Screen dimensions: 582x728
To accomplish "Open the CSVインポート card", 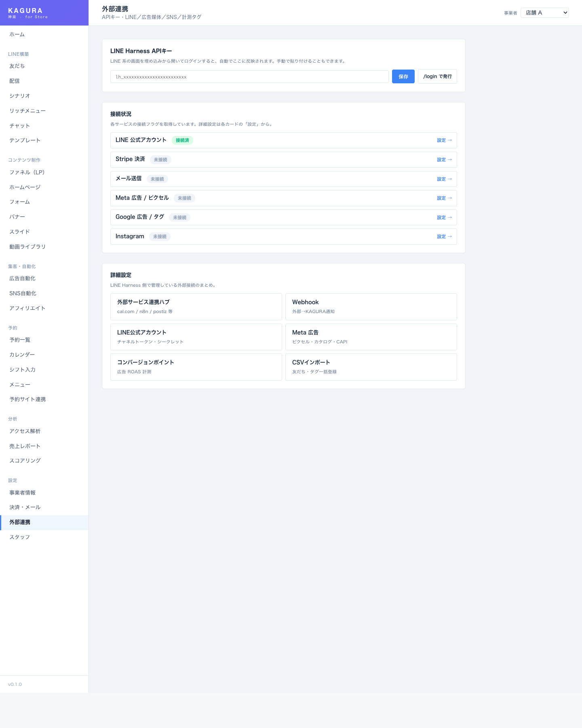I will pos(371,367).
